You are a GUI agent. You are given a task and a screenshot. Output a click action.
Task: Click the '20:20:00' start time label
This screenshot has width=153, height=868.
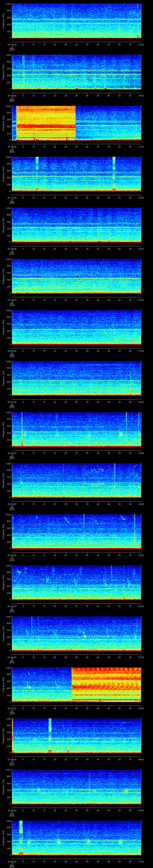[x=12, y=351]
